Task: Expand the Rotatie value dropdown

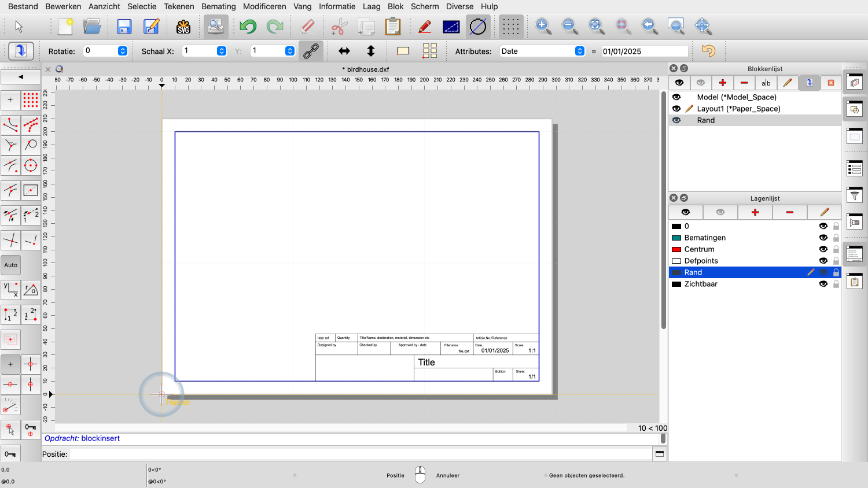Action: click(x=123, y=51)
